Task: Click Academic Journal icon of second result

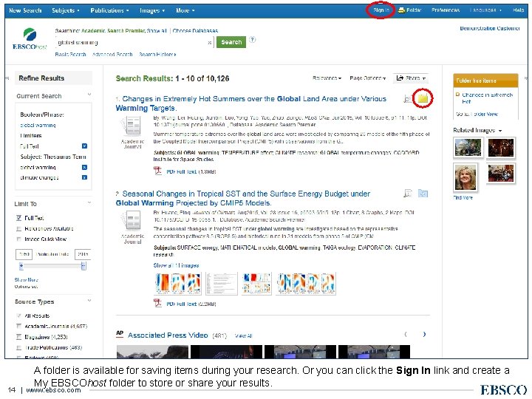Action: 132,221
